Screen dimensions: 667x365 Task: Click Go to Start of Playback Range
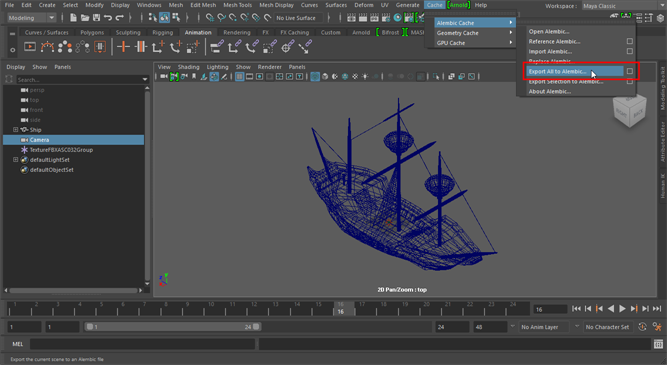click(x=576, y=309)
